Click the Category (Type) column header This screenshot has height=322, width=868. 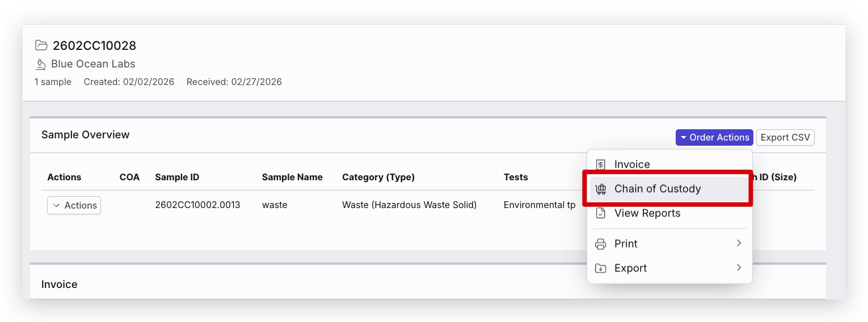pos(378,177)
